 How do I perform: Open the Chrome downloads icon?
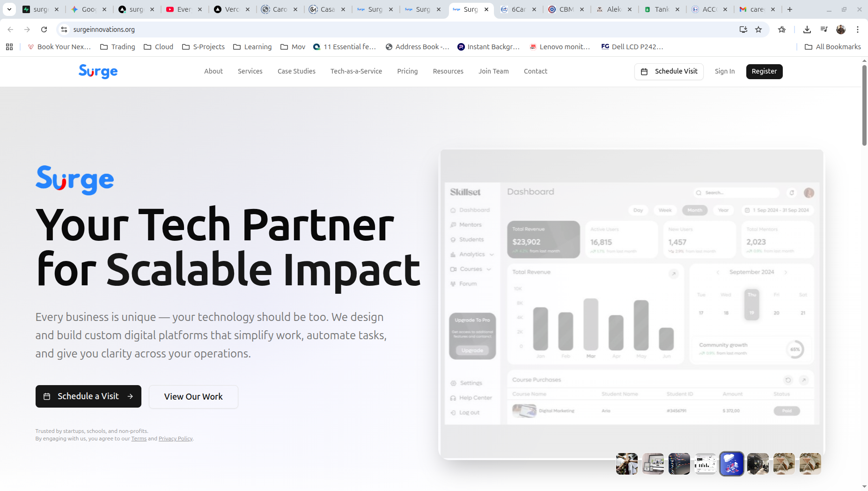coord(807,30)
